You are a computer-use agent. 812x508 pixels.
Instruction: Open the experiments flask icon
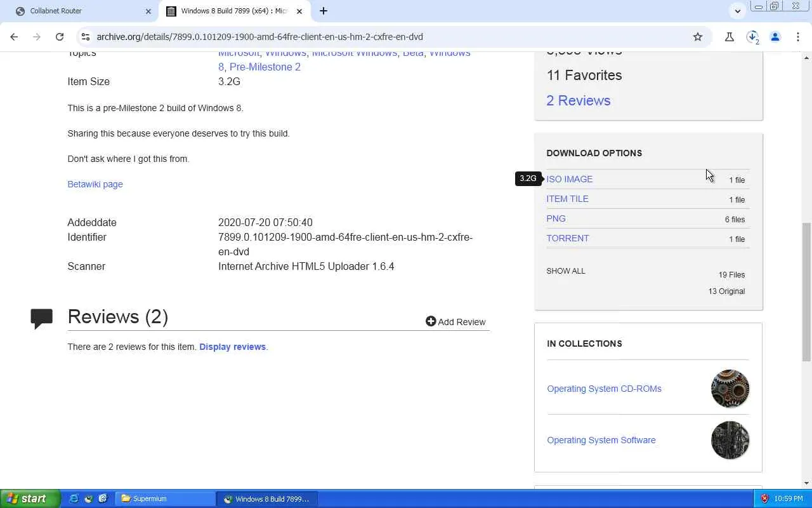point(730,37)
